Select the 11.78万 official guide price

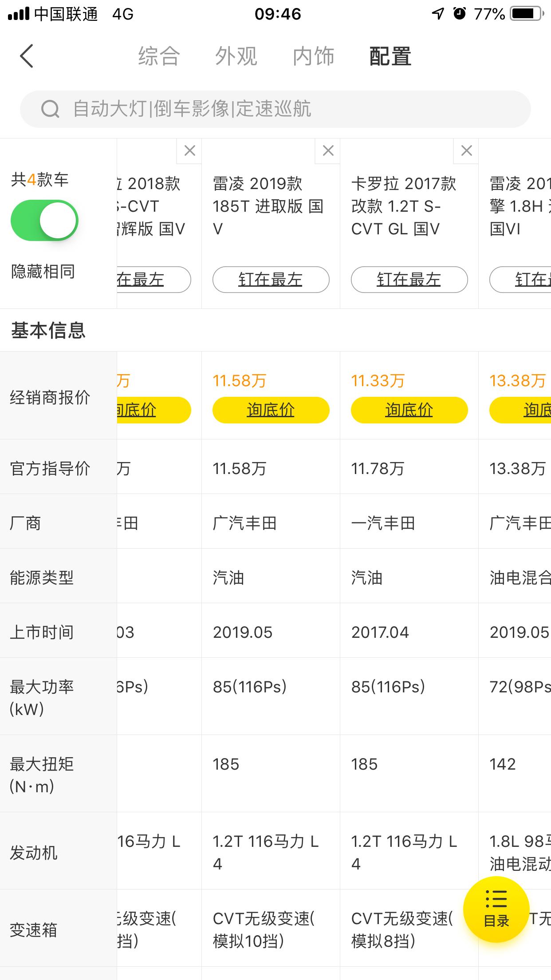[x=378, y=468]
